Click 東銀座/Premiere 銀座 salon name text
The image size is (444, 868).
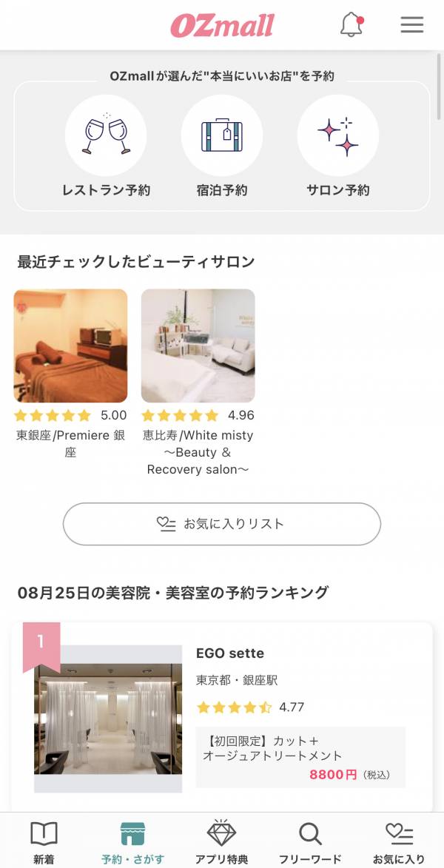point(70,443)
